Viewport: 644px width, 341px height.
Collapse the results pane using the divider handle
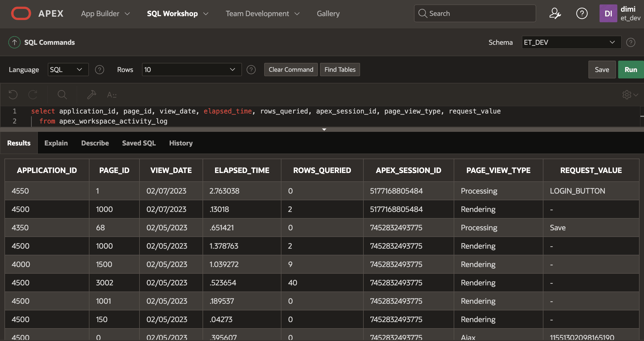pos(324,129)
